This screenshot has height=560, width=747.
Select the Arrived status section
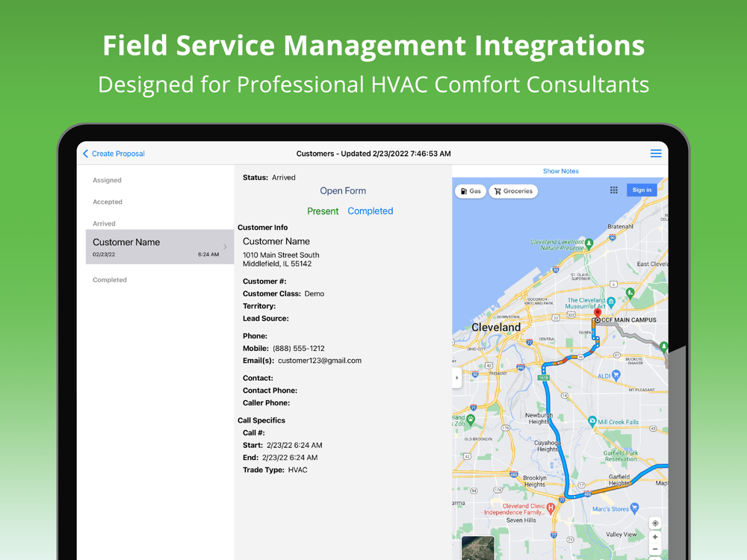[x=104, y=223]
